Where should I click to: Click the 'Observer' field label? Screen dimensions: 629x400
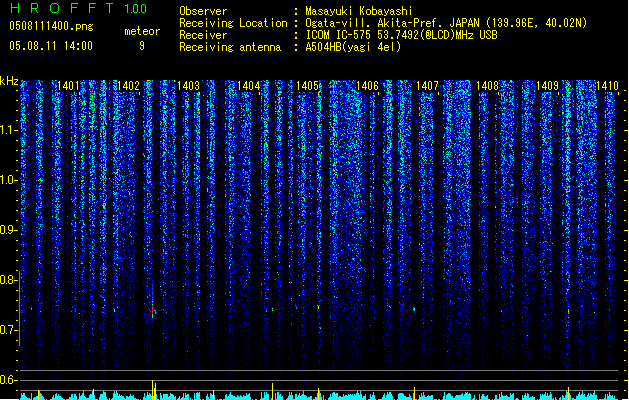pos(203,11)
